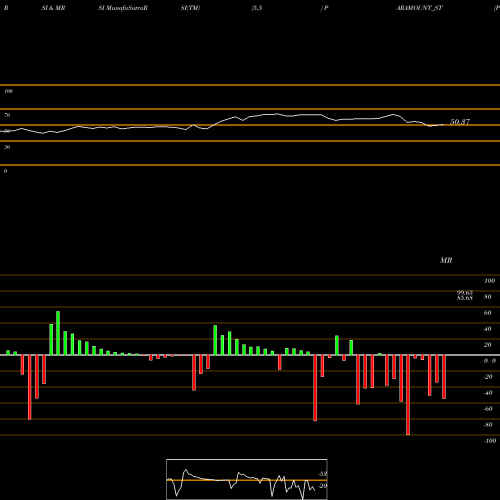Click the -100 label on MR axis
The image size is (500, 500).
[x=490, y=441]
